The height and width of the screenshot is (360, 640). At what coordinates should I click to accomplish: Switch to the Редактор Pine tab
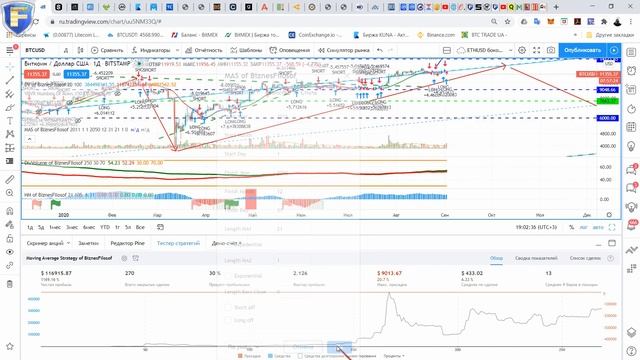[x=127, y=243]
